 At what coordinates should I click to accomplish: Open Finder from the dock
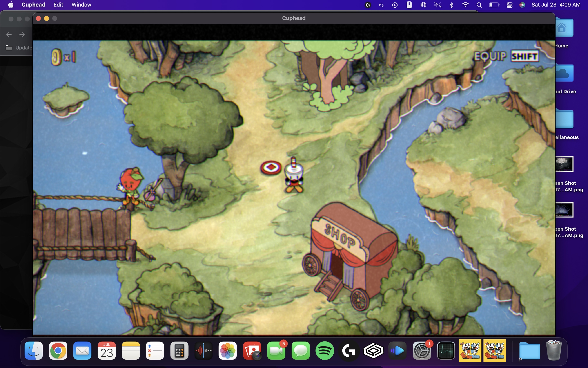[x=34, y=350]
